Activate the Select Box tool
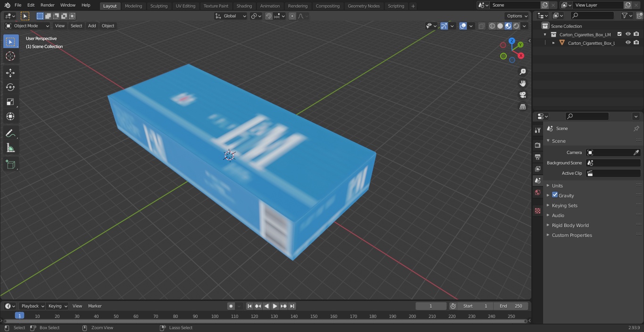This screenshot has width=644, height=332. click(10, 41)
